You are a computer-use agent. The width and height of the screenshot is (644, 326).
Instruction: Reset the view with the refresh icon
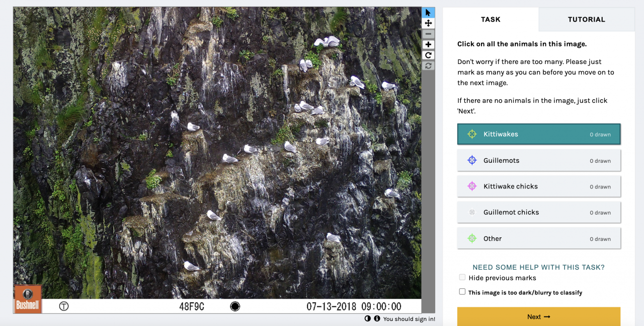(x=428, y=66)
